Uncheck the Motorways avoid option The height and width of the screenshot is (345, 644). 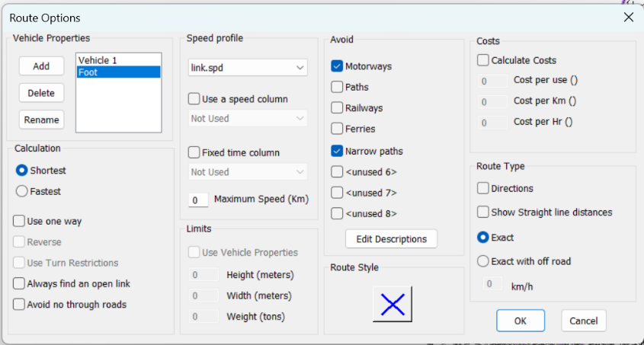tap(337, 66)
